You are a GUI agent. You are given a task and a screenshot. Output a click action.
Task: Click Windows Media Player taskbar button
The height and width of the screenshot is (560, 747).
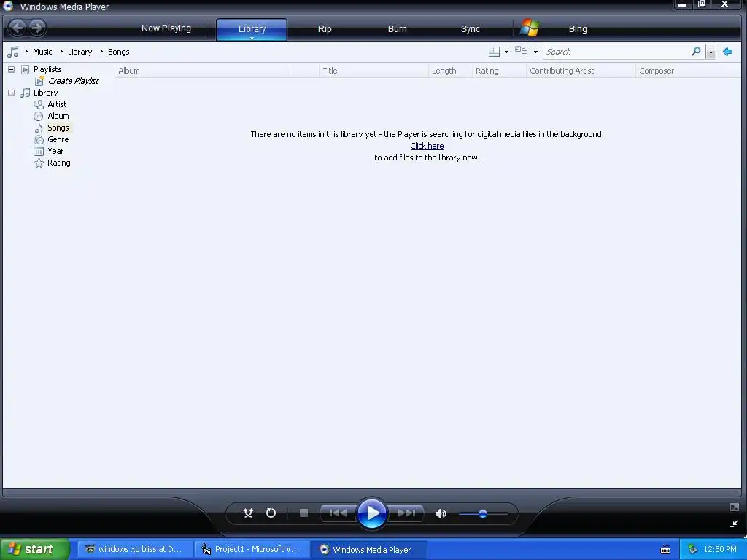click(x=369, y=549)
